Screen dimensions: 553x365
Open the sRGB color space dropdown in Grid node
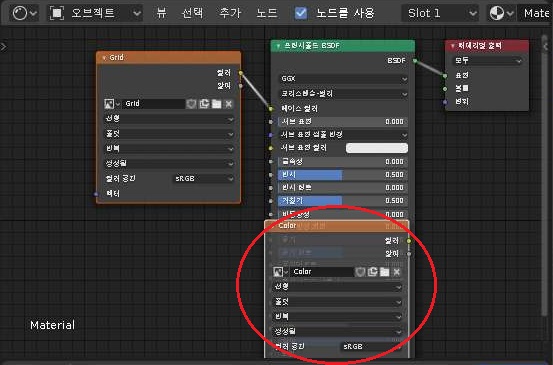click(x=203, y=179)
